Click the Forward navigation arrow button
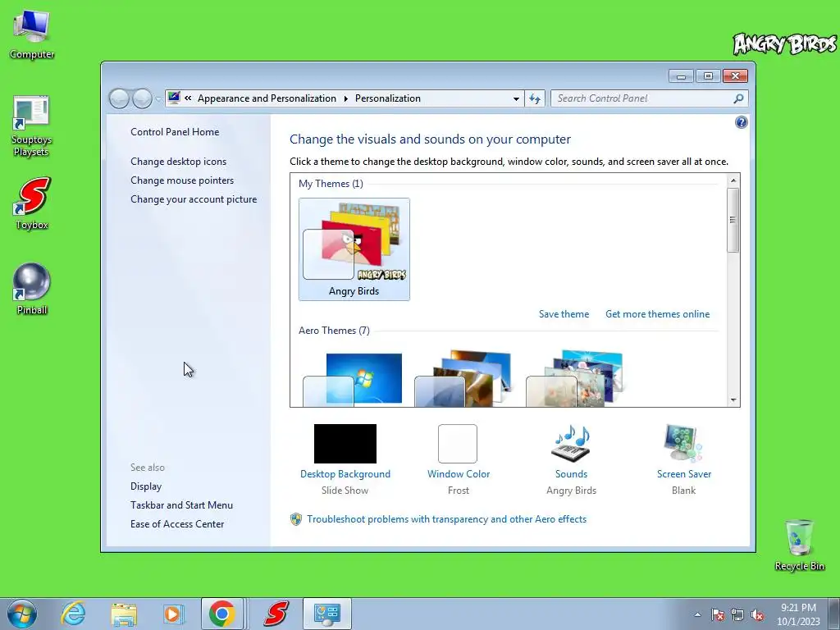 tap(142, 98)
